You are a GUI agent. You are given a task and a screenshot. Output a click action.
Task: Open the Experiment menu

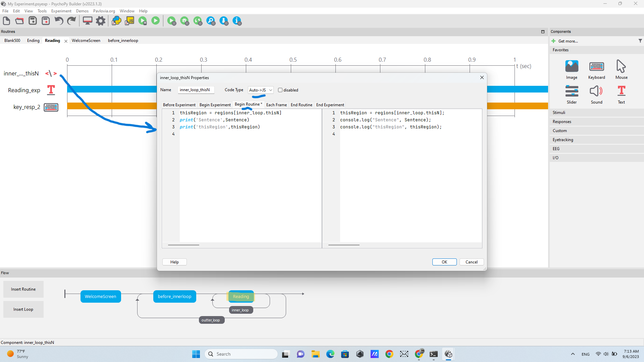(x=61, y=11)
